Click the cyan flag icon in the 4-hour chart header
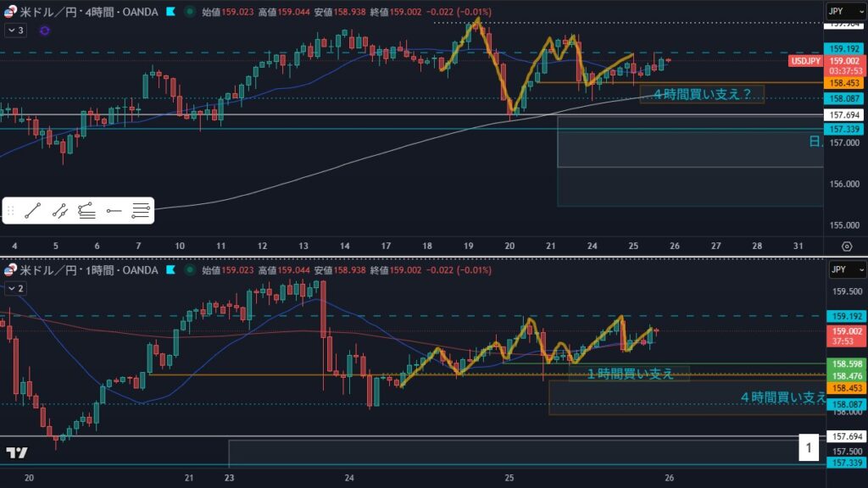 point(171,13)
